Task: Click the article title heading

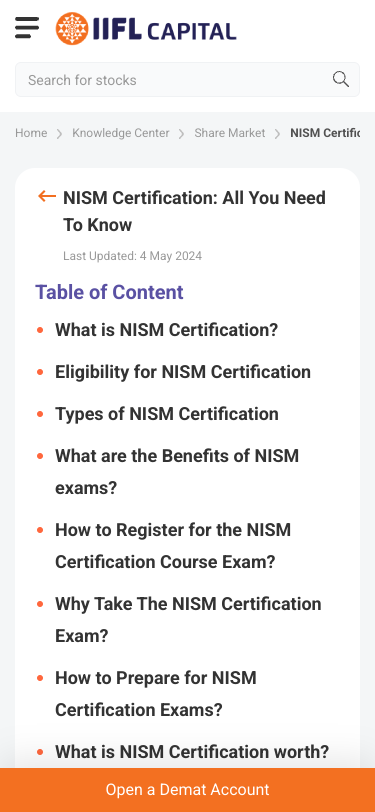Action: 194,211
